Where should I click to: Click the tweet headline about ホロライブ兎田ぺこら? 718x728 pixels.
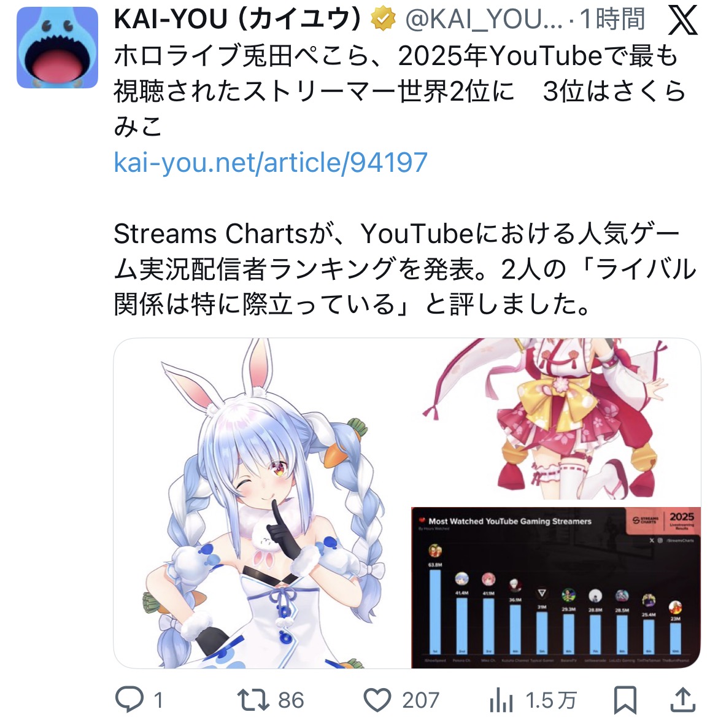pyautogui.click(x=399, y=91)
